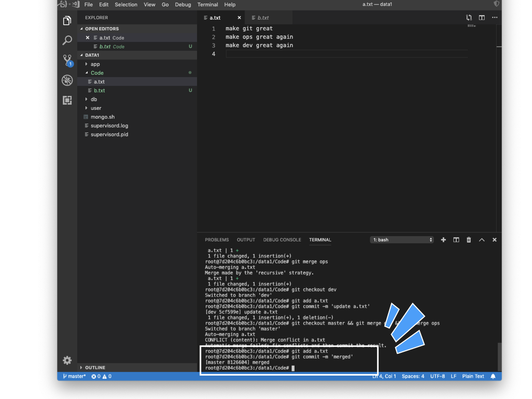Open Source Control view with badge

67,60
